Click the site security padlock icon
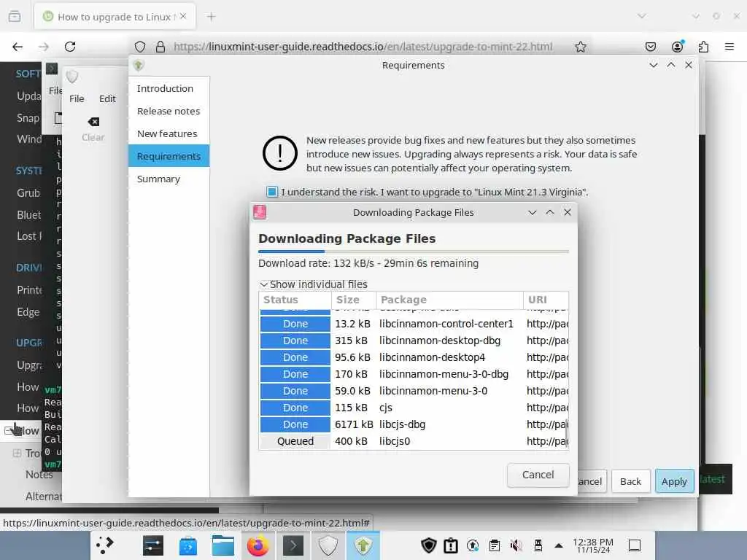This screenshot has width=747, height=560. [x=160, y=47]
